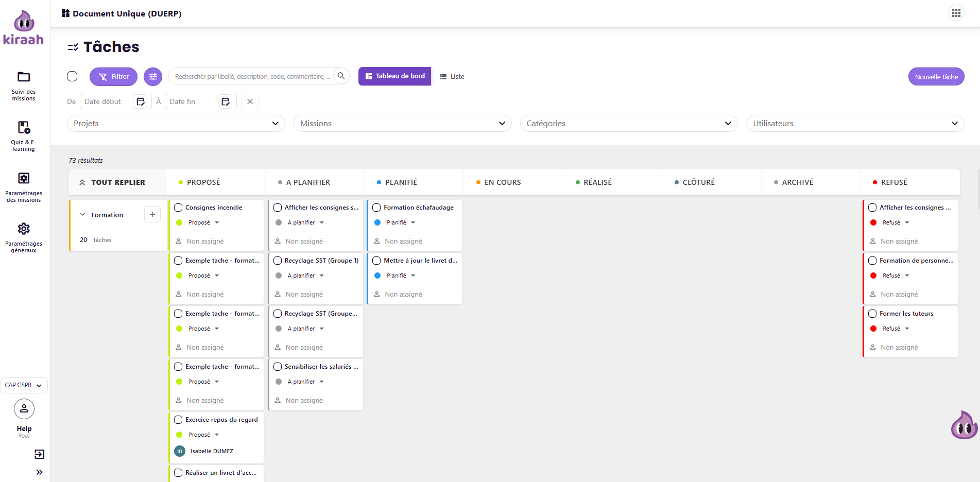Click TOUT REPLIER to collapse all

(112, 182)
